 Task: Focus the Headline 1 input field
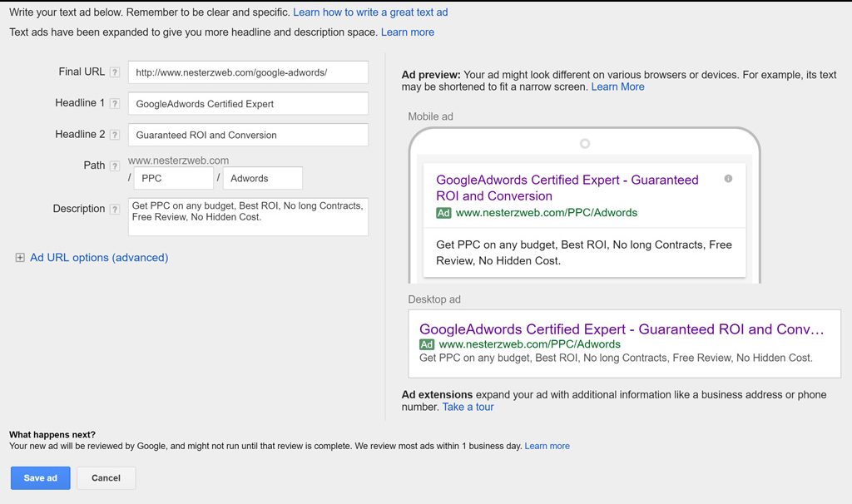coord(248,103)
